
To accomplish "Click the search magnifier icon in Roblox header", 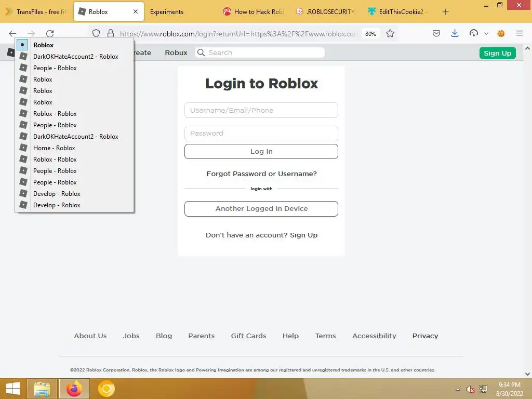I will coord(201,52).
